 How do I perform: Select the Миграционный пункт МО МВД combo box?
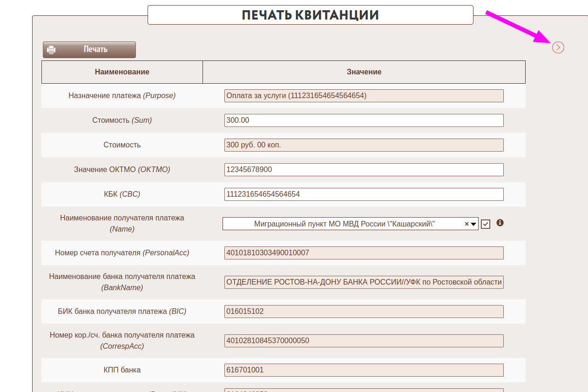[x=345, y=224]
